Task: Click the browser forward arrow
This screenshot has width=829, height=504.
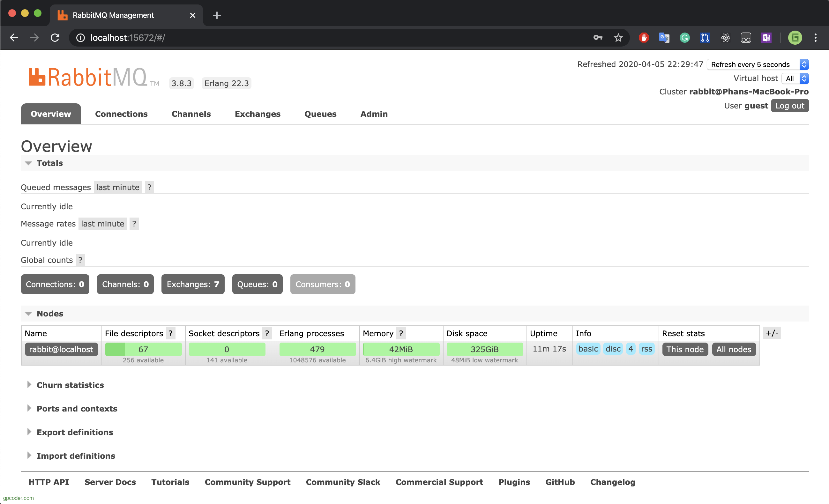Action: [34, 38]
